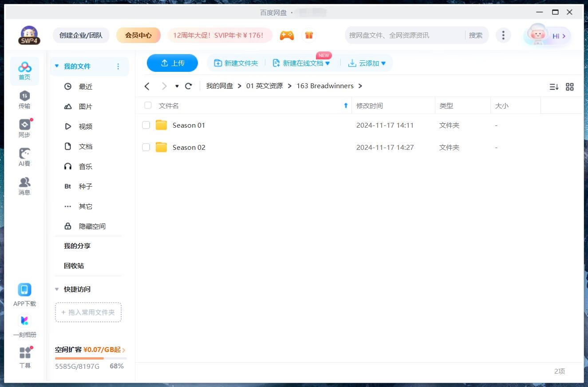Switch to grid view layout

(x=570, y=87)
